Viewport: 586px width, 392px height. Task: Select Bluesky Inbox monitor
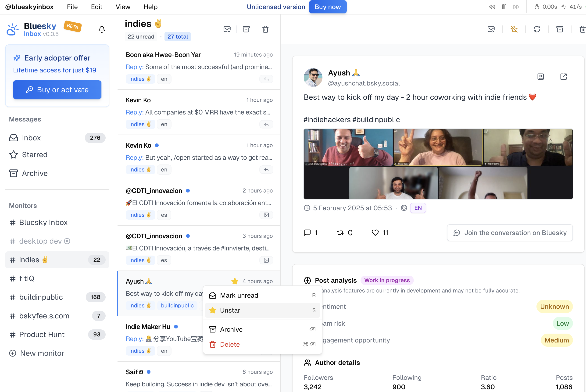[57, 222]
